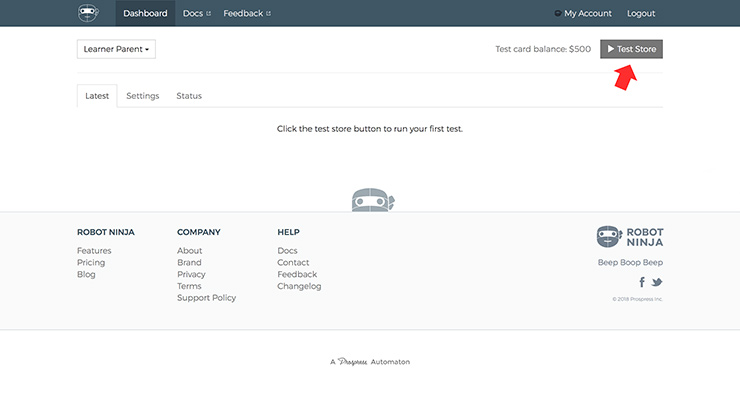Open About link under Company
Viewport: 740px width, 396px height.
click(x=189, y=251)
